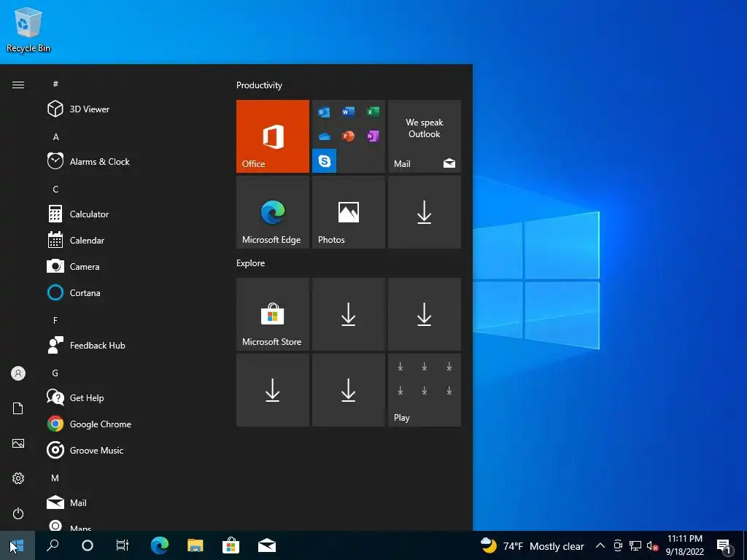Open the taskbar Search icon
Image resolution: width=747 pixels, height=560 pixels.
(x=53, y=545)
